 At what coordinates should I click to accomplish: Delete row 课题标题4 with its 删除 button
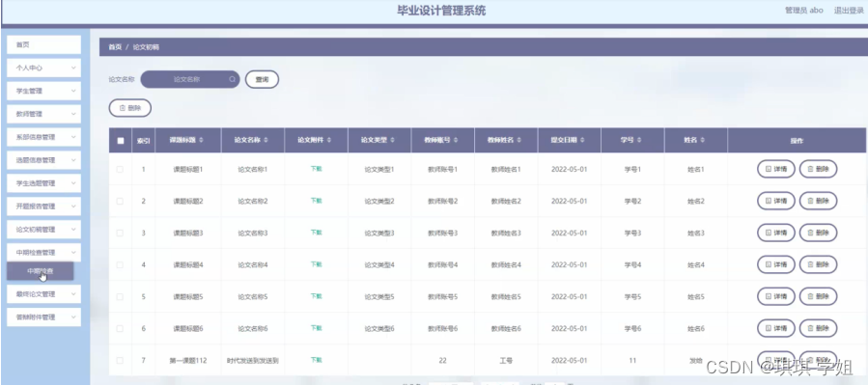click(818, 265)
